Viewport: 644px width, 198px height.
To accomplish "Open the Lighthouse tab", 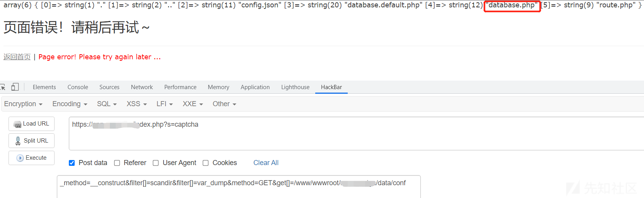I will pyautogui.click(x=295, y=87).
